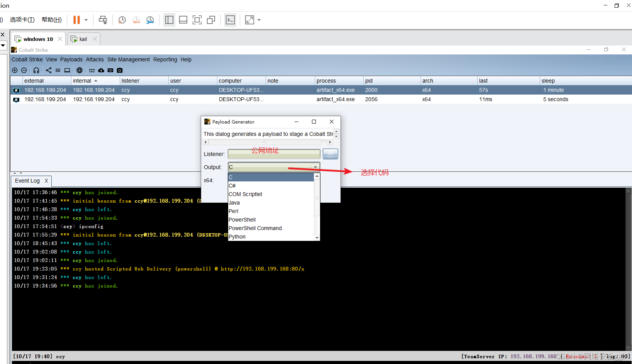Open the web log globe icon
Viewport: 632px width, 364px height.
click(80, 70)
